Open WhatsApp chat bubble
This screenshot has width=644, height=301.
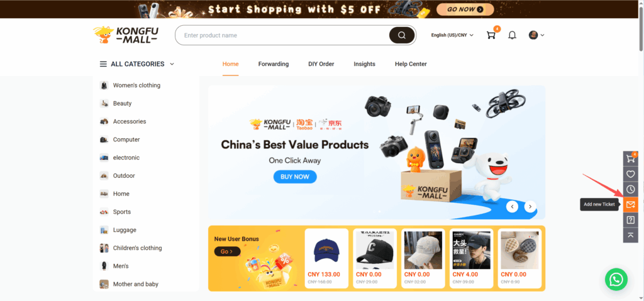pos(616,280)
